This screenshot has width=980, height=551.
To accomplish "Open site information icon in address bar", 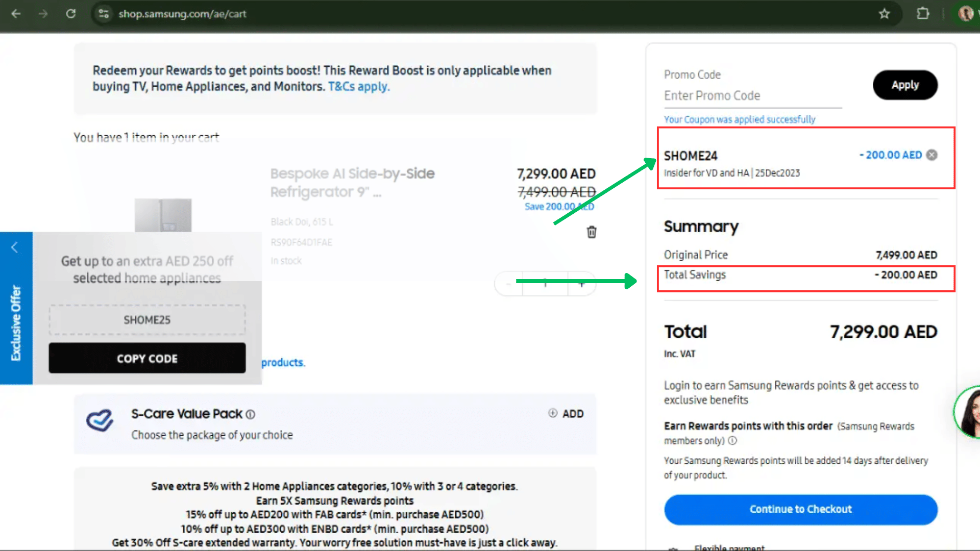I will [x=104, y=14].
